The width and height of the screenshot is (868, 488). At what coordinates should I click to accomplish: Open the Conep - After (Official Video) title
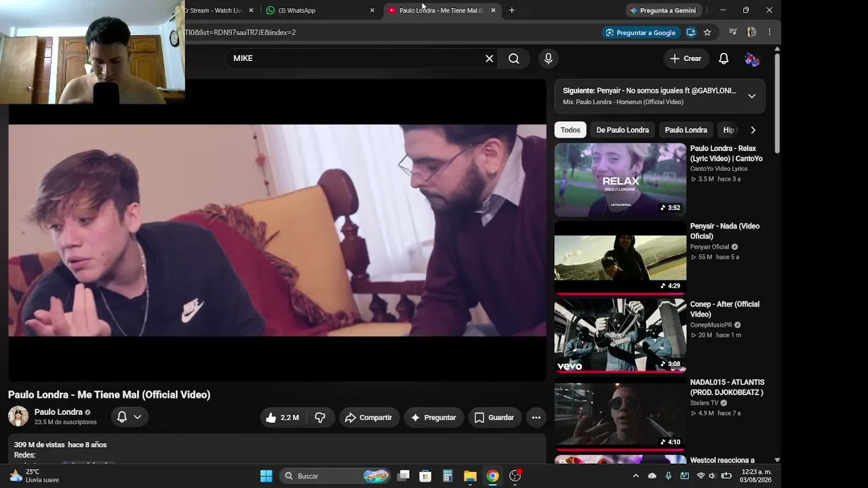tap(725, 309)
